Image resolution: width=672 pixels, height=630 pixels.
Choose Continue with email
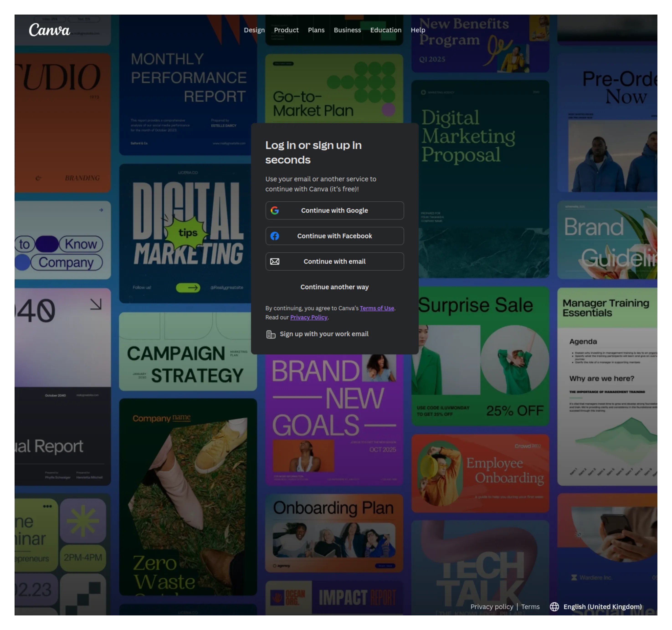(x=334, y=261)
